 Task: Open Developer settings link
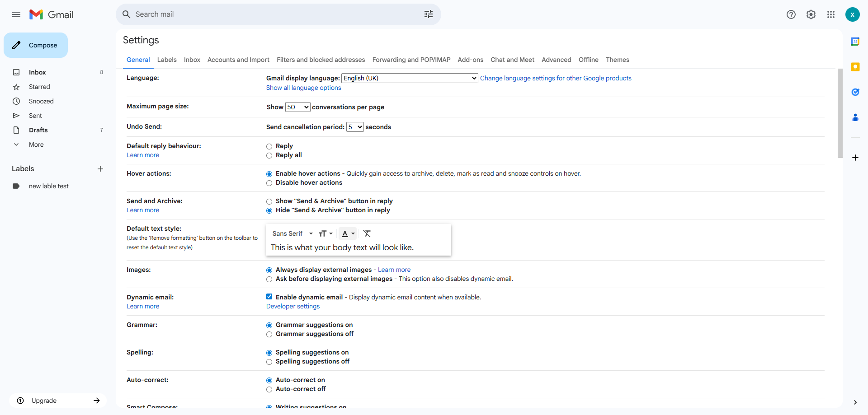[293, 306]
